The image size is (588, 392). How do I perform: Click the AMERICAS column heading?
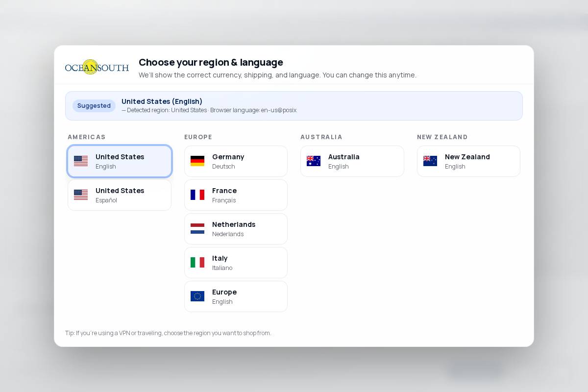pyautogui.click(x=87, y=137)
